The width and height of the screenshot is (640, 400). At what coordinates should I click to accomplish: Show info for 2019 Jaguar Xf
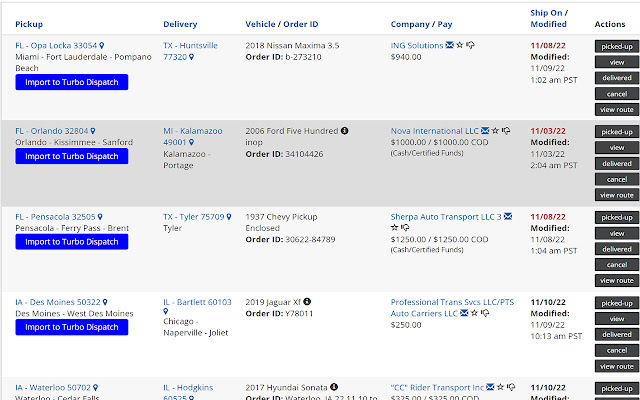tap(307, 302)
